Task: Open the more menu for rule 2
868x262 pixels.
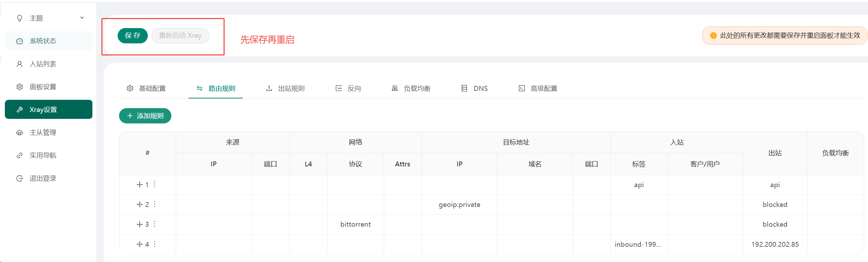Action: coord(155,204)
